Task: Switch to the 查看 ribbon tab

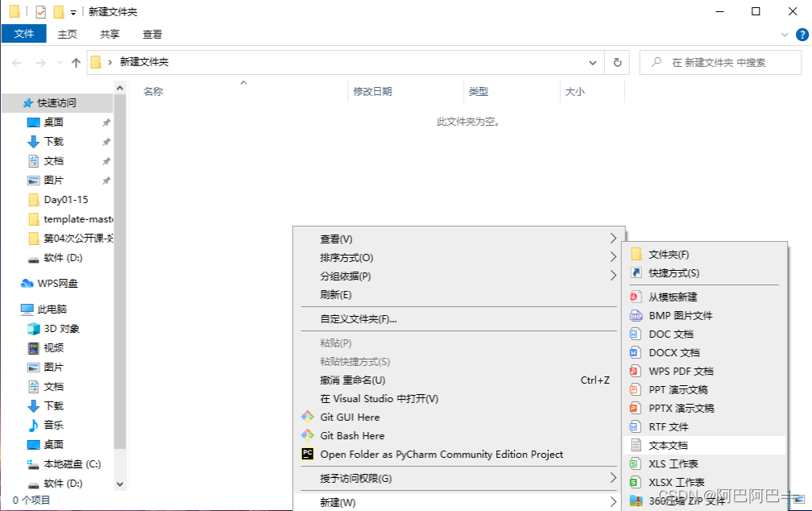Action: [x=152, y=34]
